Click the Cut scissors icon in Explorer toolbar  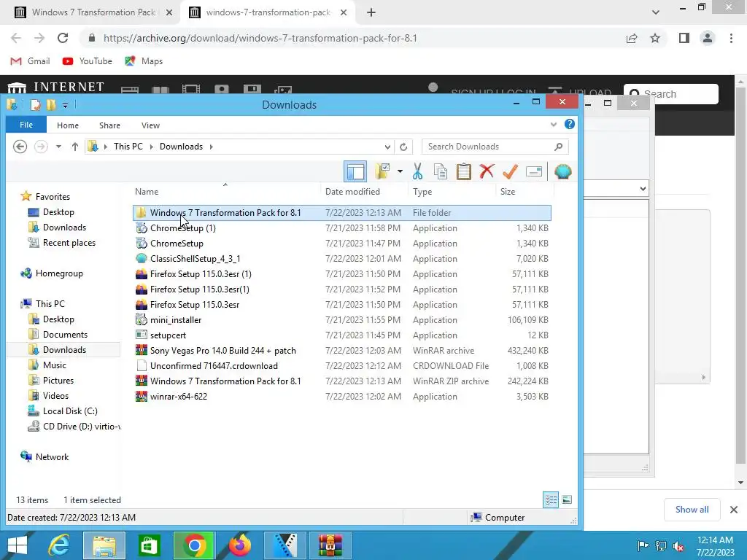tap(417, 171)
